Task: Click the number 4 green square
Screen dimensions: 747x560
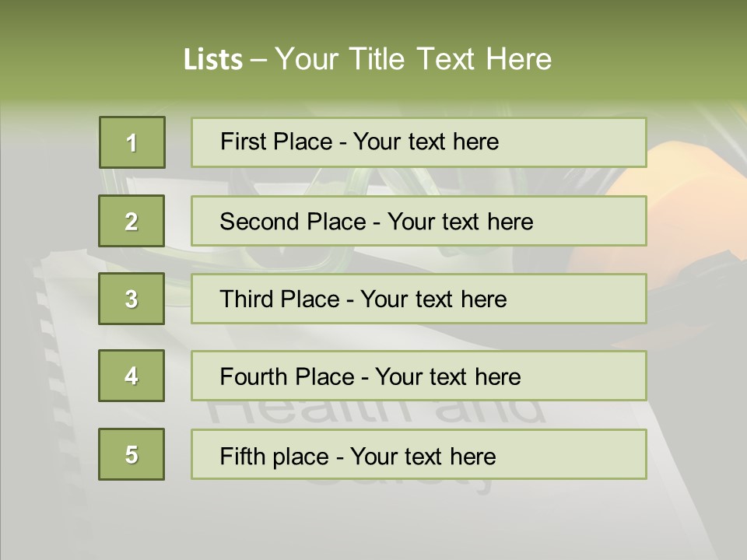Action: [132, 376]
